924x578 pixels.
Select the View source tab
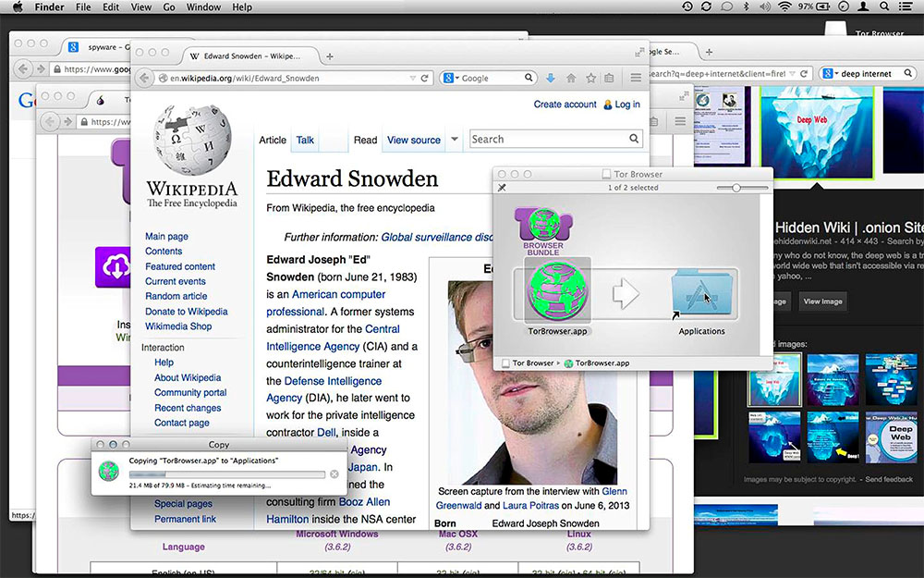pyautogui.click(x=414, y=140)
